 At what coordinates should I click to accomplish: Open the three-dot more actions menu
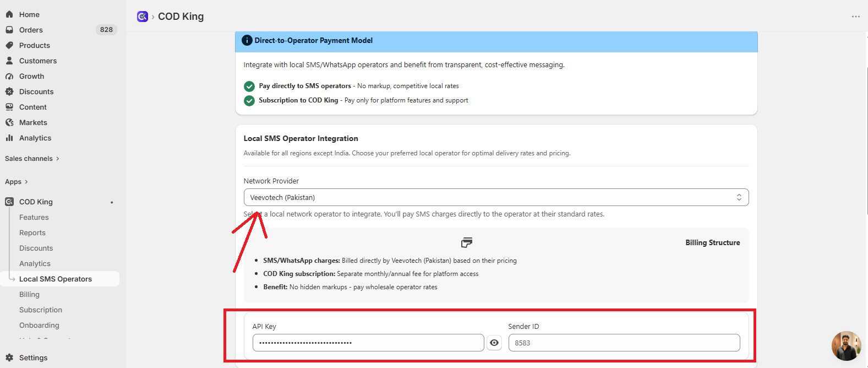pyautogui.click(x=855, y=17)
